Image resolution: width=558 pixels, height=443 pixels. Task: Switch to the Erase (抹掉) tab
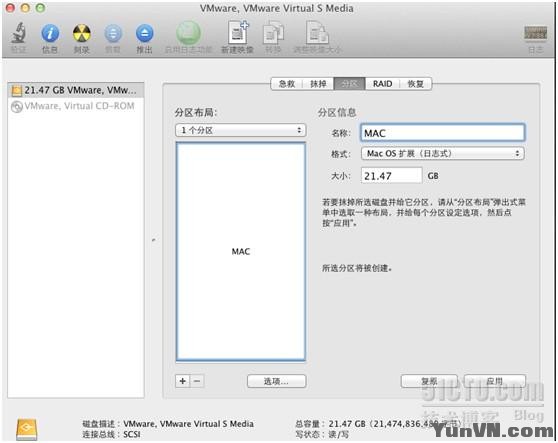point(318,84)
